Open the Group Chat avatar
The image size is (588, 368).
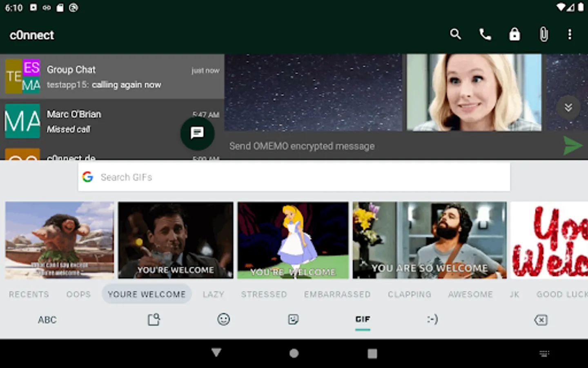click(23, 76)
